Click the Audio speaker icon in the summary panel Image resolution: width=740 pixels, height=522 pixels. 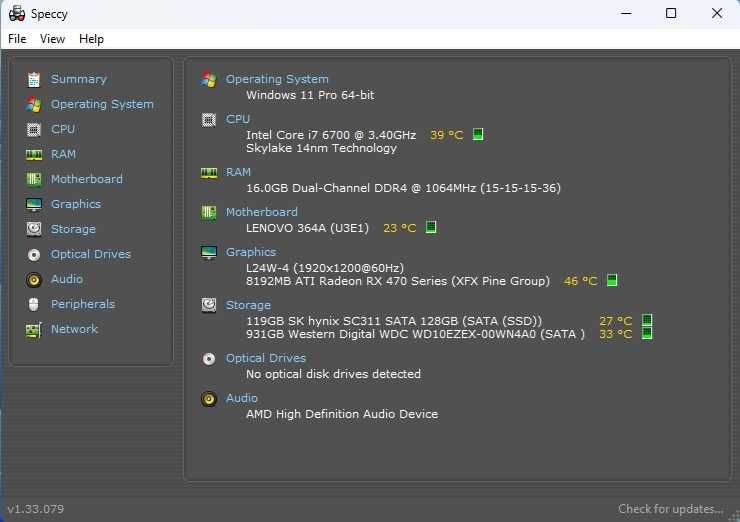[209, 399]
